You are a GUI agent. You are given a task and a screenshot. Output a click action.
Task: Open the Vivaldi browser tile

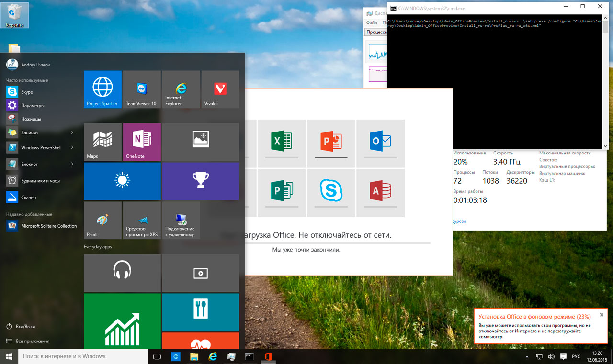tap(220, 89)
